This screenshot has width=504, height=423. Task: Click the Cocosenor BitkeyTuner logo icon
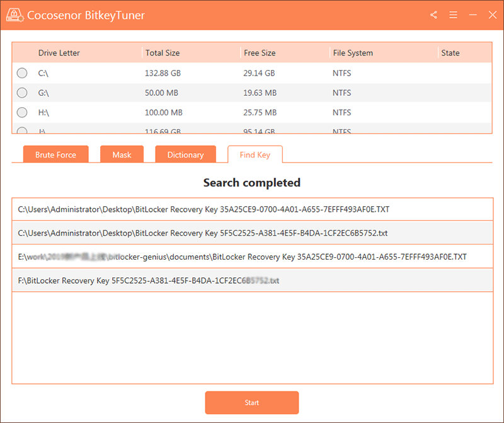(x=14, y=14)
